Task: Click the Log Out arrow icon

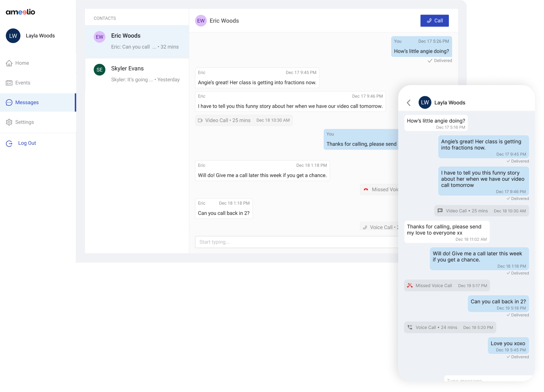Action: pyautogui.click(x=9, y=143)
